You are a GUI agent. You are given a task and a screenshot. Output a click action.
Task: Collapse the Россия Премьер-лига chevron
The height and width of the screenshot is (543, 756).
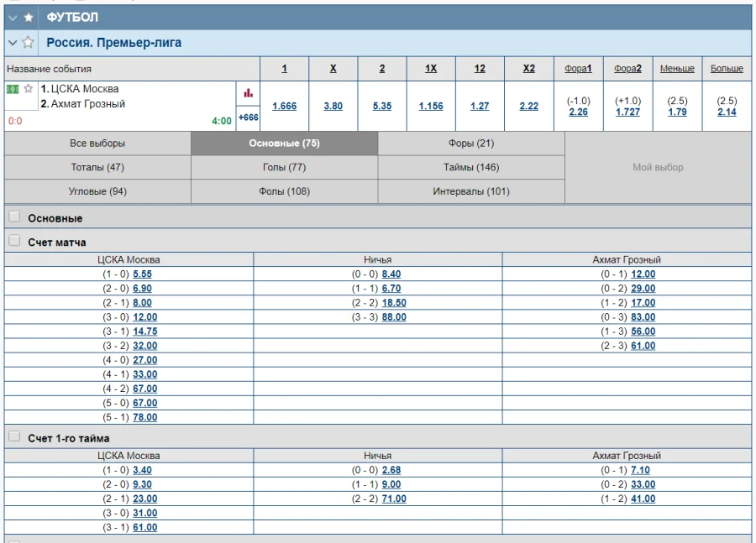[x=13, y=42]
